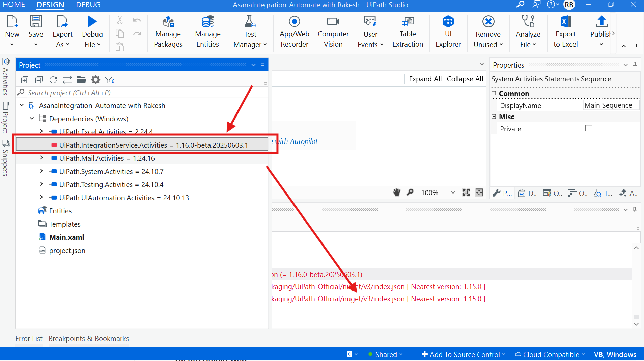Click the Publish button
Image resolution: width=644 pixels, height=361 pixels.
601,31
